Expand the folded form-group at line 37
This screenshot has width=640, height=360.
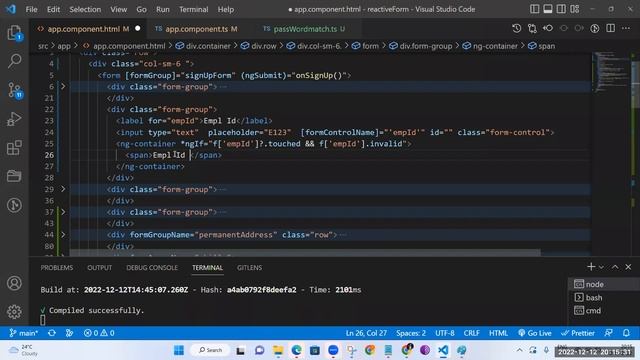(x=63, y=212)
